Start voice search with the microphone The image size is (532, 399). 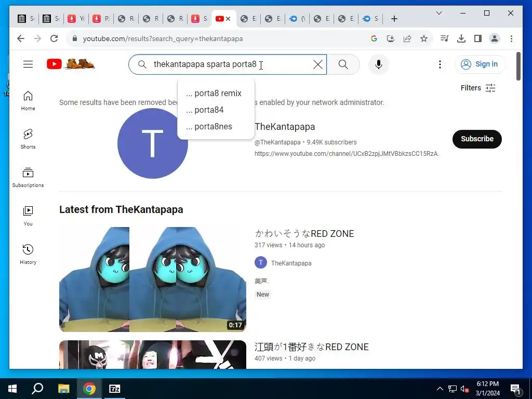379,64
